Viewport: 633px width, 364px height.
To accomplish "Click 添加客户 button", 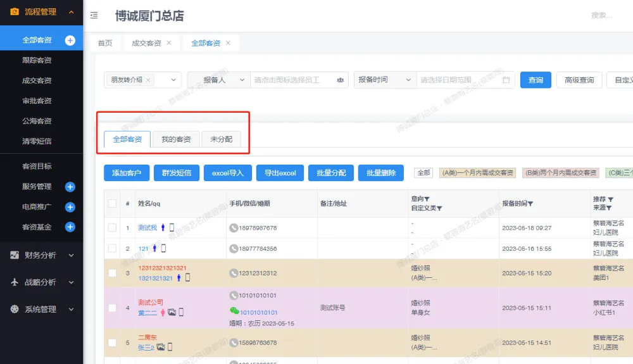I will (x=127, y=173).
